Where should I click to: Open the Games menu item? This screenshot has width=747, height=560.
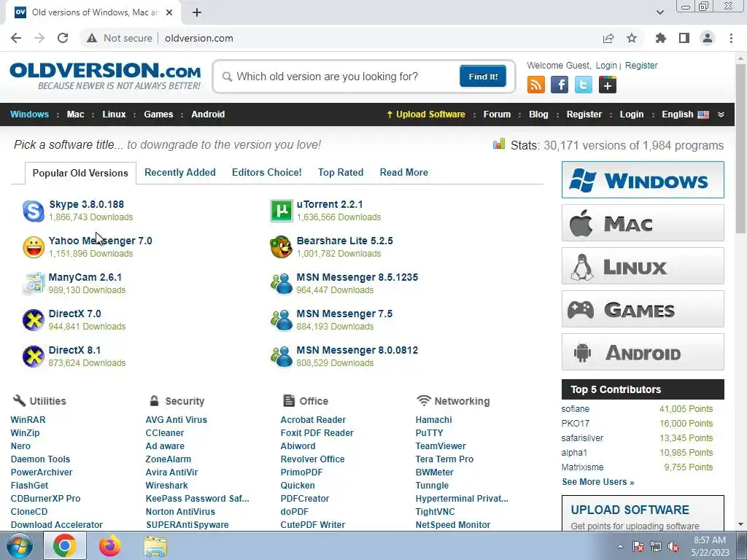tap(158, 114)
